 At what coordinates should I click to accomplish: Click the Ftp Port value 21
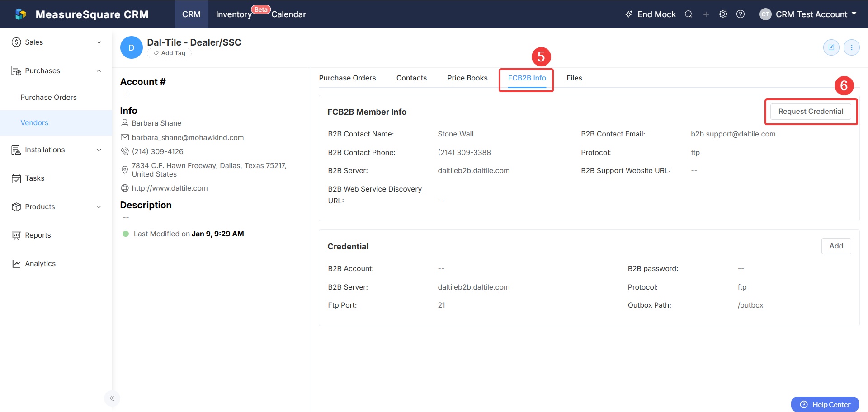(x=441, y=305)
